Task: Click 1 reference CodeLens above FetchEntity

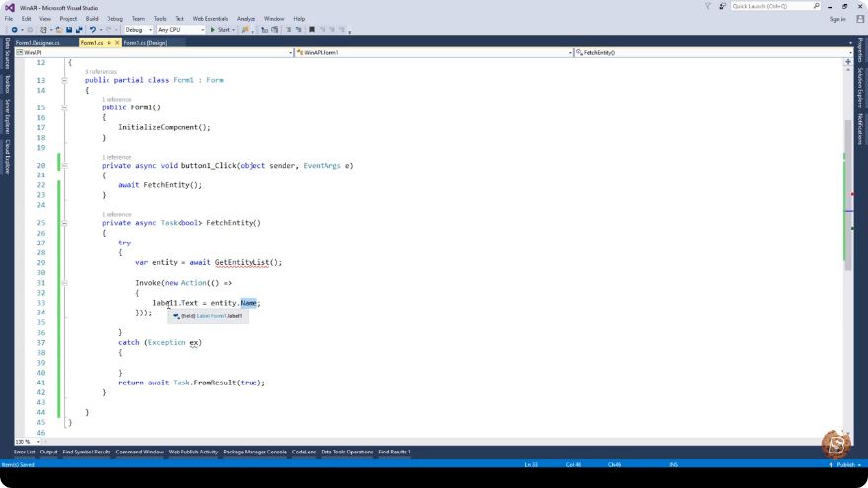Action: pos(116,215)
